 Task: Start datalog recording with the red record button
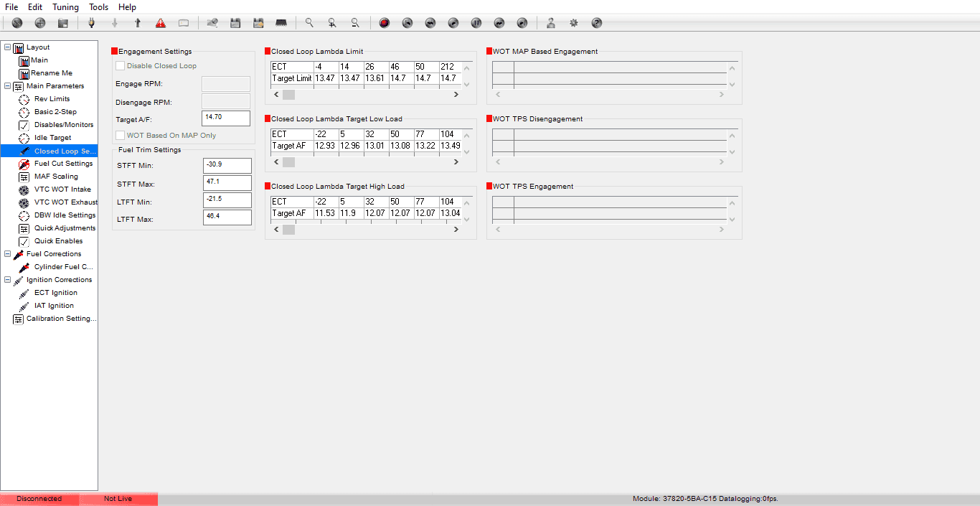(x=384, y=22)
